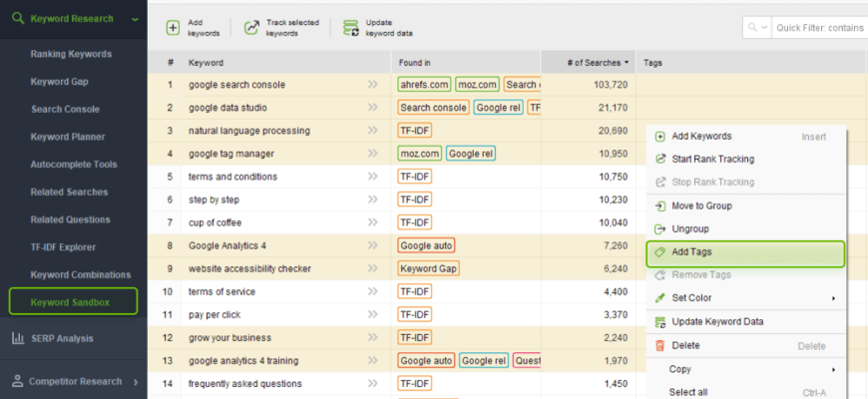Image resolution: width=868 pixels, height=399 pixels.
Task: Collapse the Keyword Research section
Action: point(135,18)
